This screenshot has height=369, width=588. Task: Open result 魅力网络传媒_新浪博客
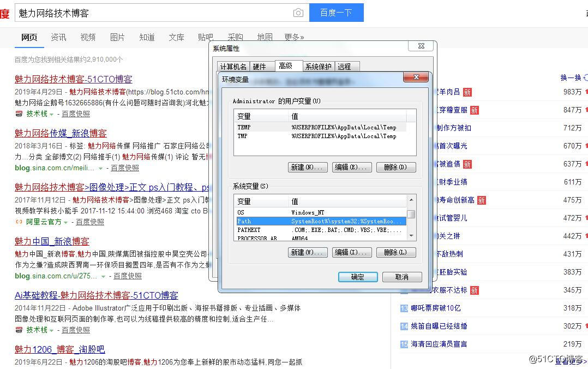click(x=61, y=133)
